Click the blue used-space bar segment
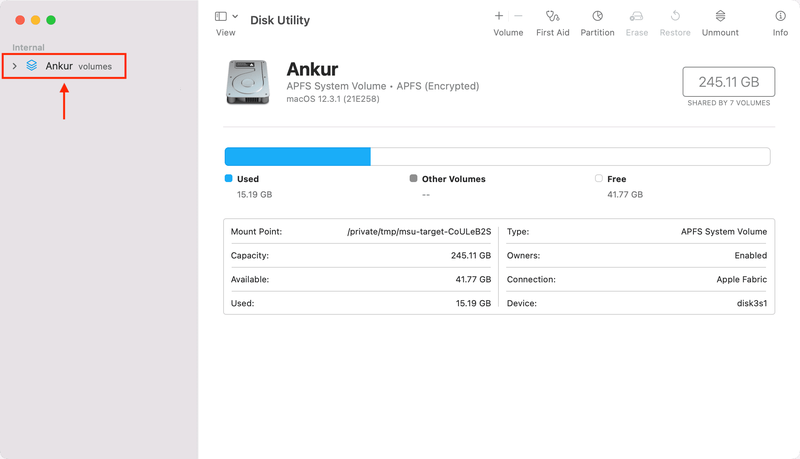Screen dimensions: 800x459 tap(297, 157)
